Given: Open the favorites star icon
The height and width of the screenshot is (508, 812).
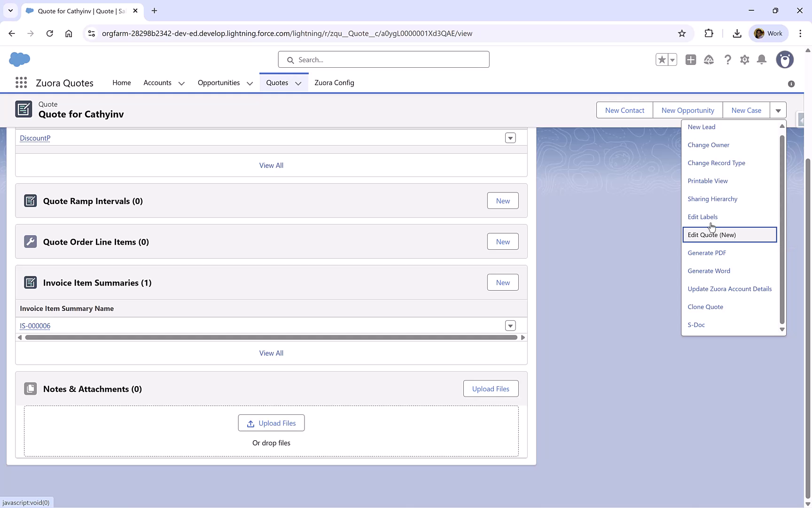Looking at the screenshot, I should tap(662, 60).
